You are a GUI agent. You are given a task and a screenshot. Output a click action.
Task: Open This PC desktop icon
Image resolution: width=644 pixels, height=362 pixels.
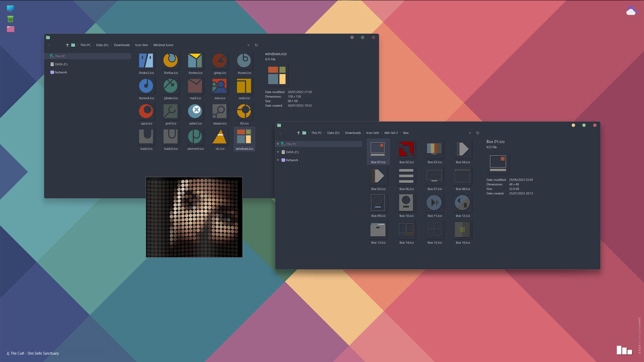pos(11,9)
